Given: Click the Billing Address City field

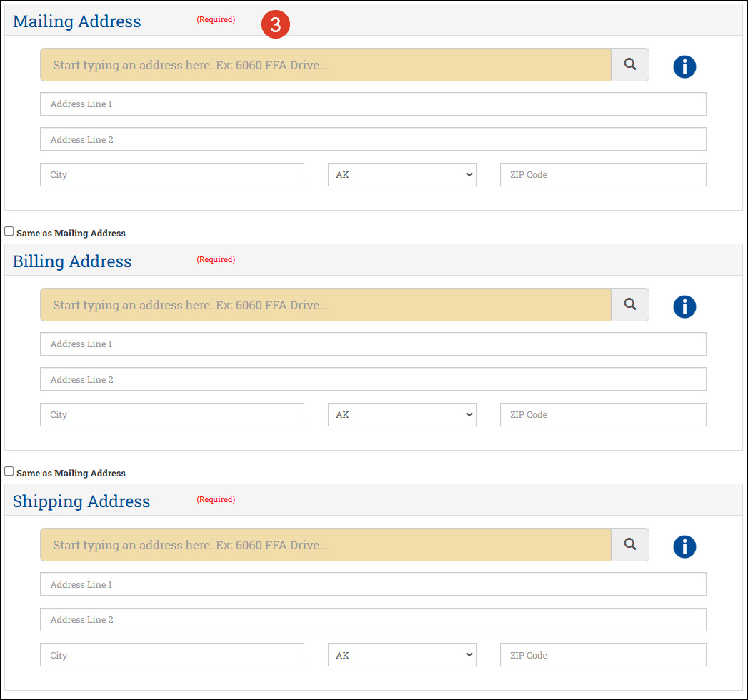Looking at the screenshot, I should [171, 414].
